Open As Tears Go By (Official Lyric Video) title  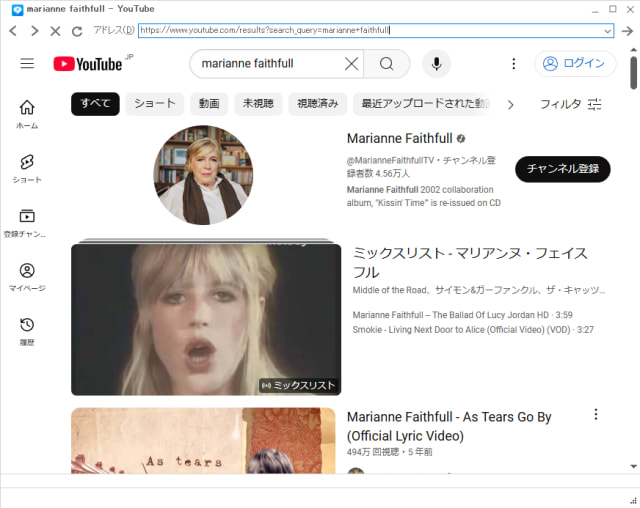point(449,426)
